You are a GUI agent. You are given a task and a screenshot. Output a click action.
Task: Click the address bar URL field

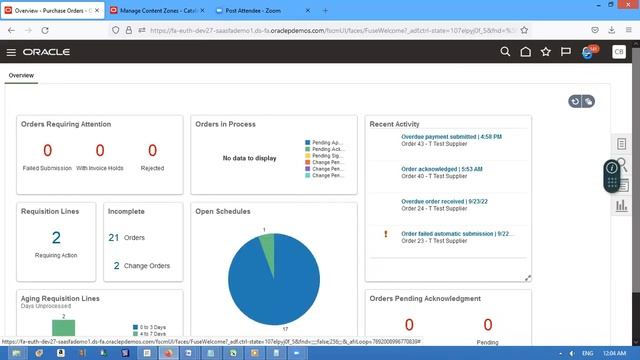tap(333, 30)
